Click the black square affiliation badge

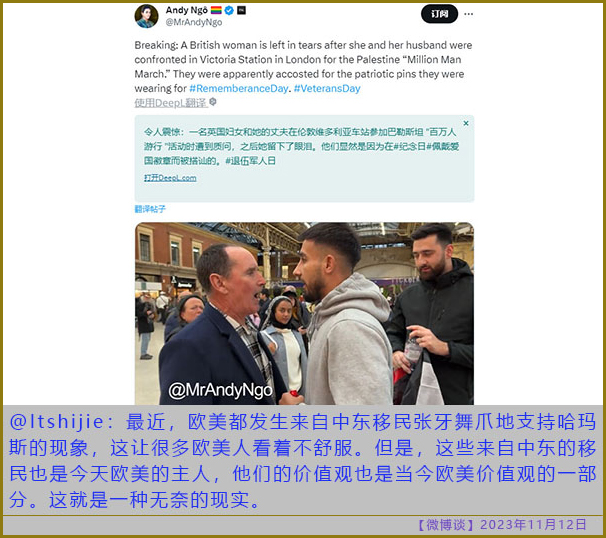coord(242,10)
